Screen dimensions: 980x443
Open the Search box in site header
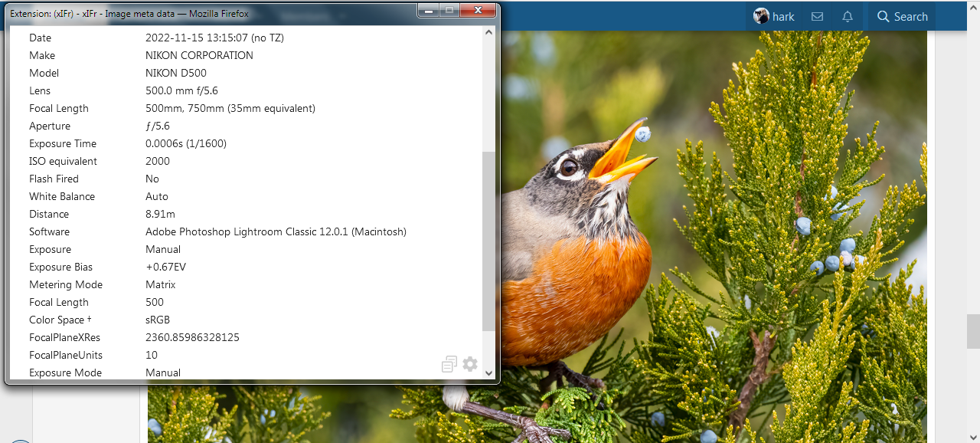click(x=902, y=17)
